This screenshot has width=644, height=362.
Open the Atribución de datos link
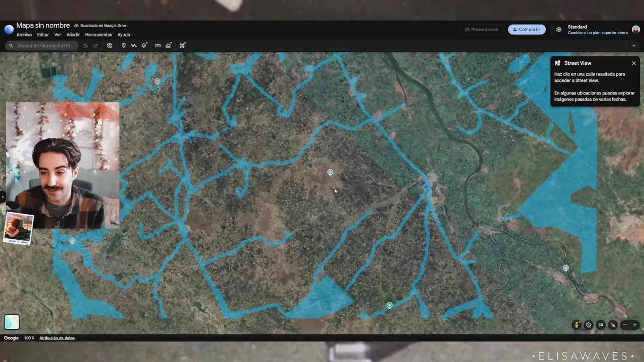point(57,338)
